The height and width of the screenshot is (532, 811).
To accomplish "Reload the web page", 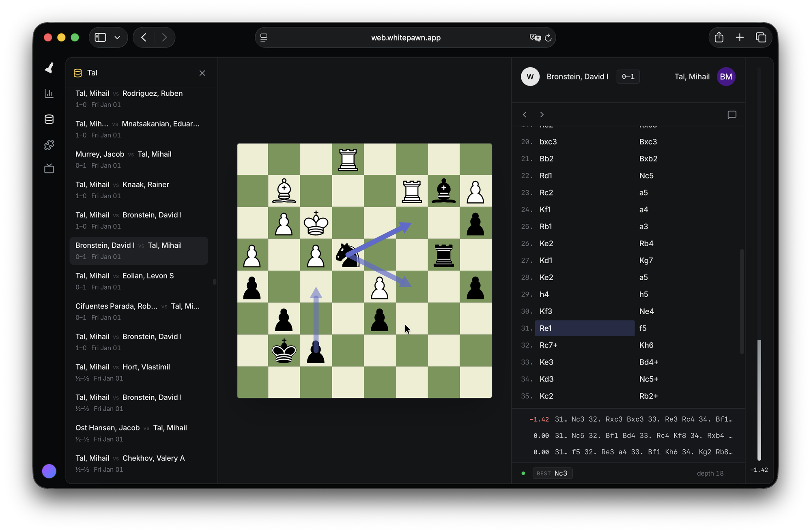I will (x=549, y=37).
